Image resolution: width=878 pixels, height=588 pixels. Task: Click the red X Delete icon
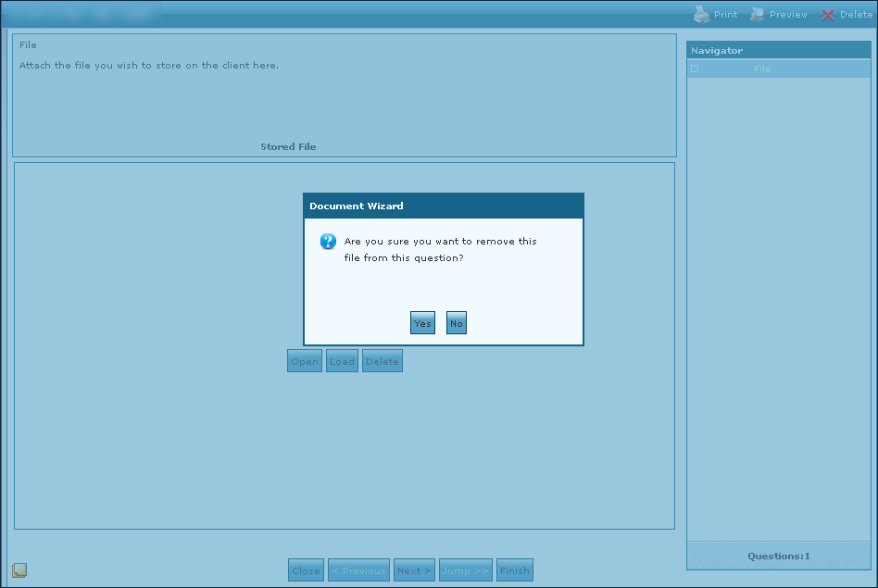[x=828, y=15]
